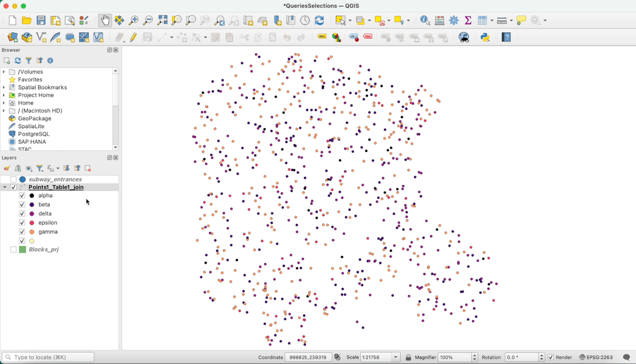Select the Identify Features tool
The image size is (636, 364).
(x=424, y=20)
